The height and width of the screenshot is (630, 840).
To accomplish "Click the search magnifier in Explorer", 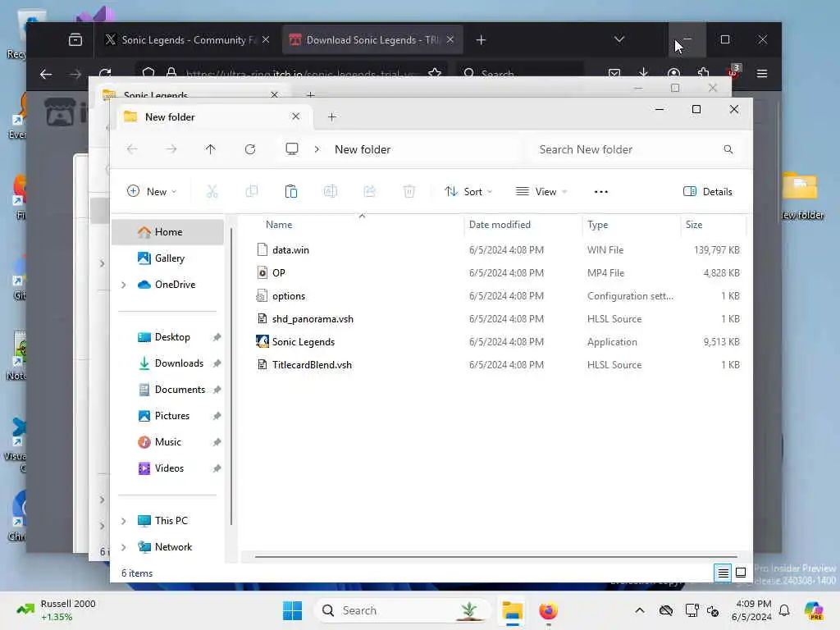I will 728,149.
